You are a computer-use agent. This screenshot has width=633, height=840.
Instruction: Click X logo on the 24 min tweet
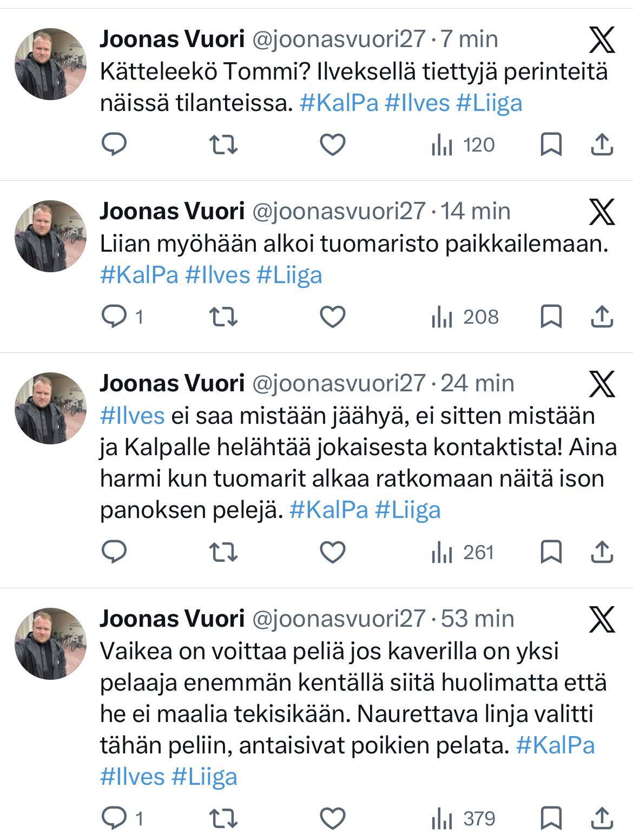pyautogui.click(x=602, y=384)
